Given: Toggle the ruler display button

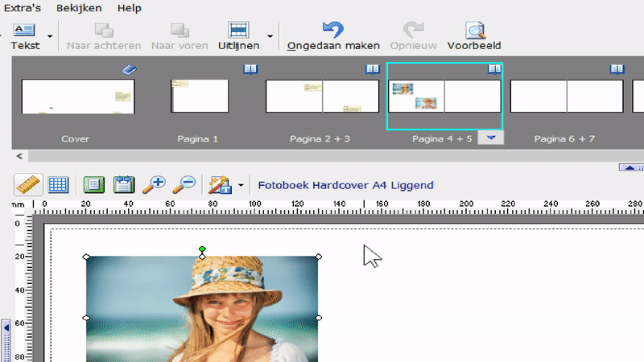Looking at the screenshot, I should click(29, 184).
